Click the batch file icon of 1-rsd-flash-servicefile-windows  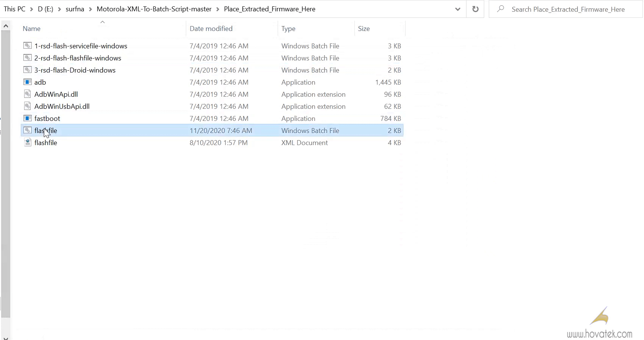tap(27, 46)
